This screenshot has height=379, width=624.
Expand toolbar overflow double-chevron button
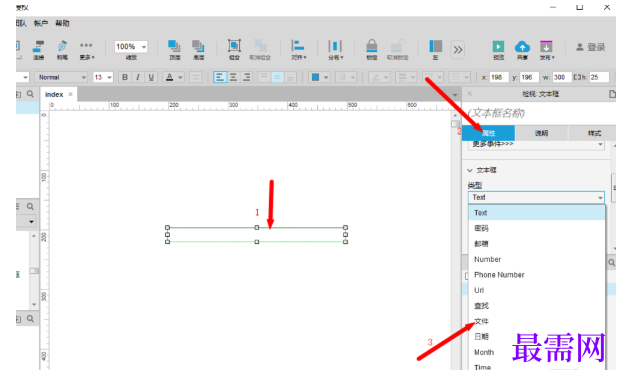point(458,49)
